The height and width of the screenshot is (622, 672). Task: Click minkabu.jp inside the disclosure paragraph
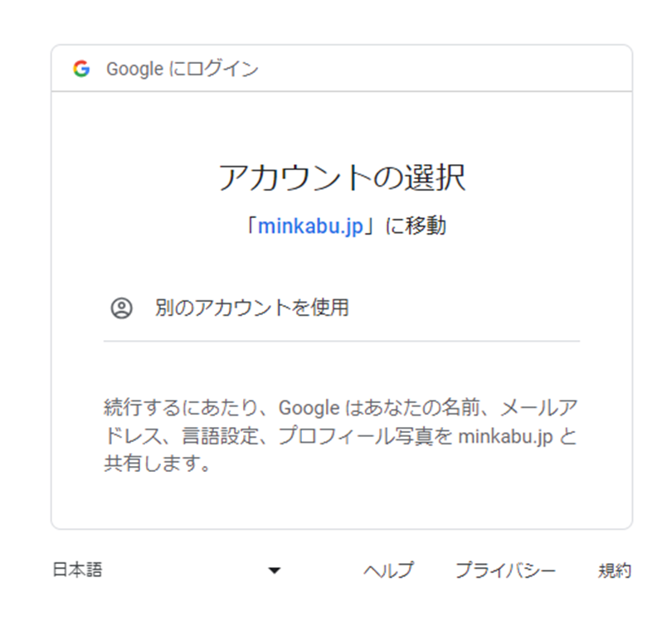[506, 436]
